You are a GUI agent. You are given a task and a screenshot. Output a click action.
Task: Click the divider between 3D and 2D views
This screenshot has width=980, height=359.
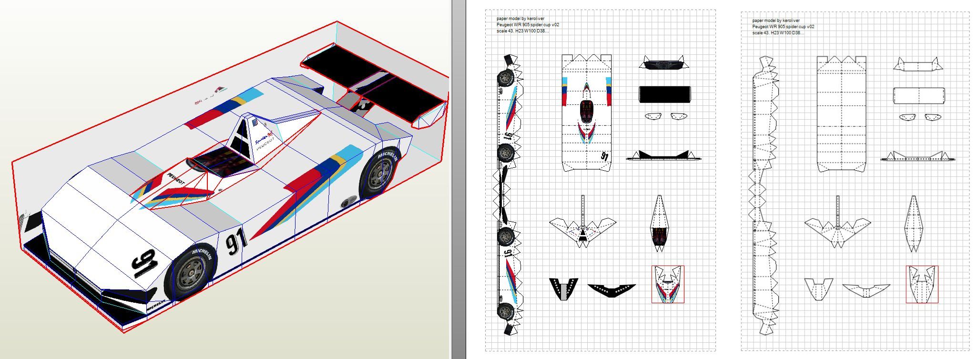pyautogui.click(x=459, y=179)
